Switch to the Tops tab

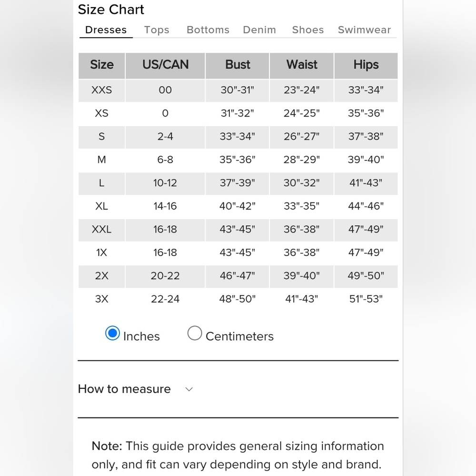coord(157,30)
